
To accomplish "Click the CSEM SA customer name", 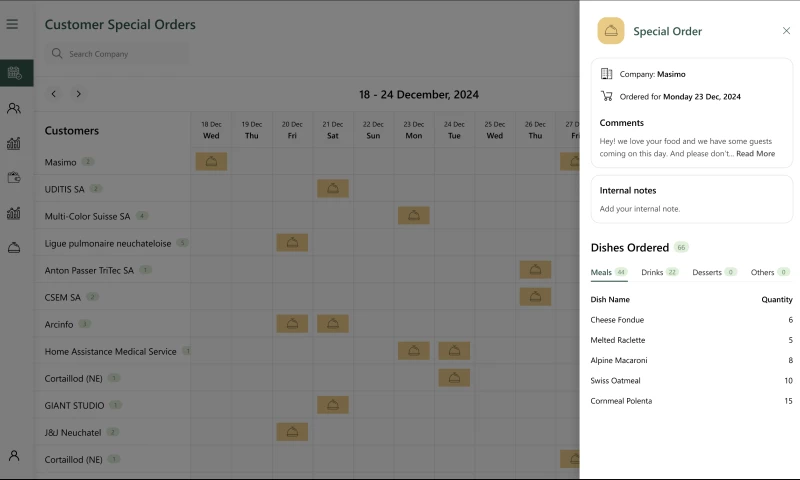I will 62,297.
